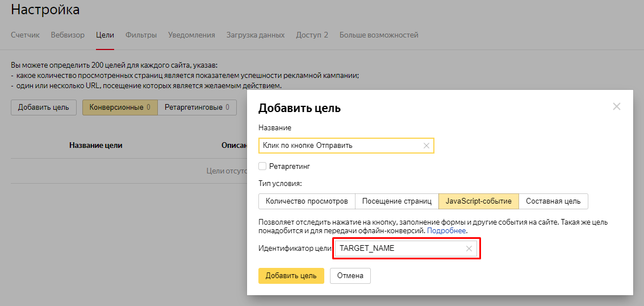Click into the Название input field
644x306 pixels.
tap(341, 146)
